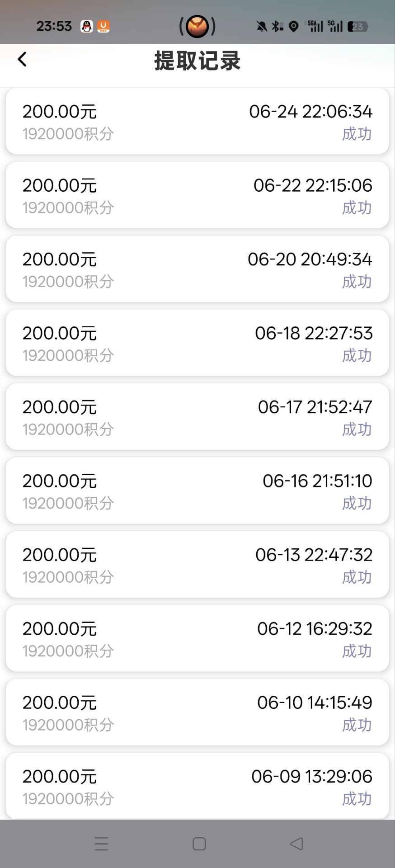This screenshot has height=868, width=395.
Task: Tap 1920000积分 on the 06-09 record
Action: pyautogui.click(x=68, y=798)
